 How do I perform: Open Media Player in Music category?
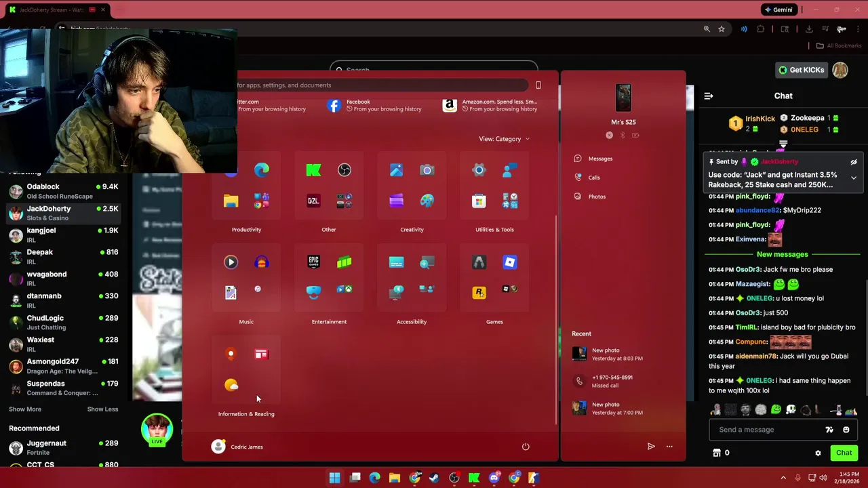(x=231, y=262)
